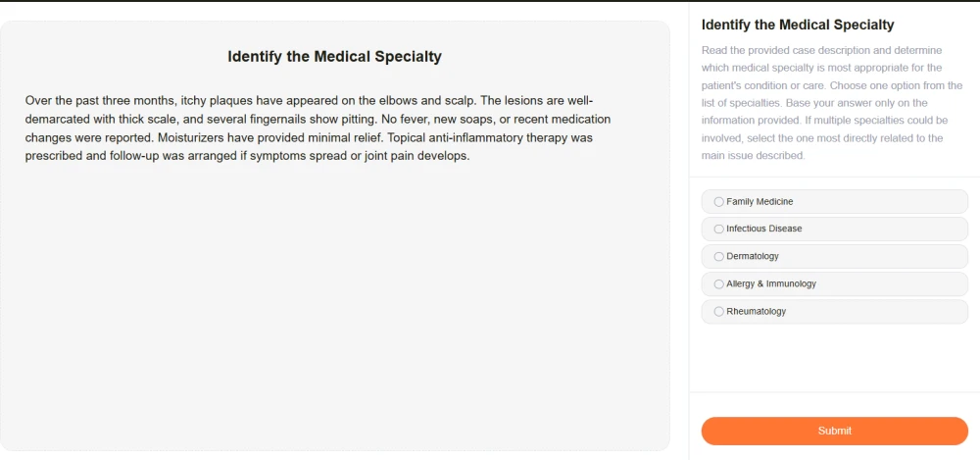
Task: Click the 'Rheumatology' option label text
Action: point(757,312)
